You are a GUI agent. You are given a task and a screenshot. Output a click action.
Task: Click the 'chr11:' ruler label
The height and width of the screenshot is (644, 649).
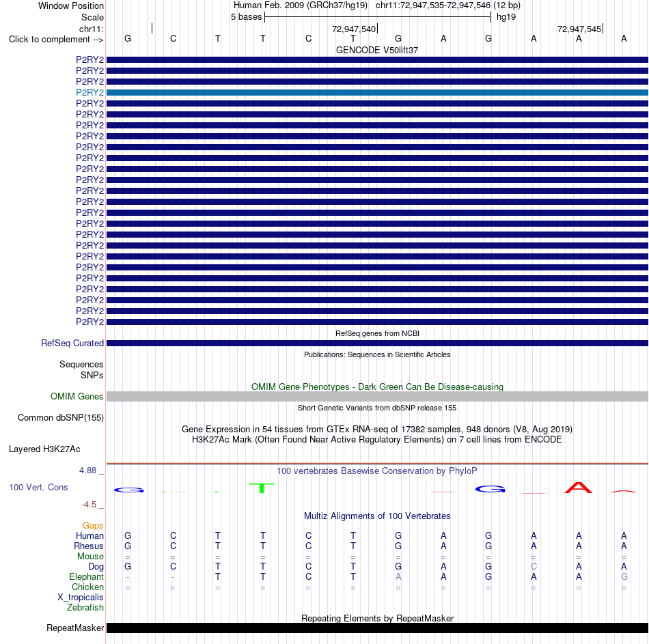(x=92, y=29)
